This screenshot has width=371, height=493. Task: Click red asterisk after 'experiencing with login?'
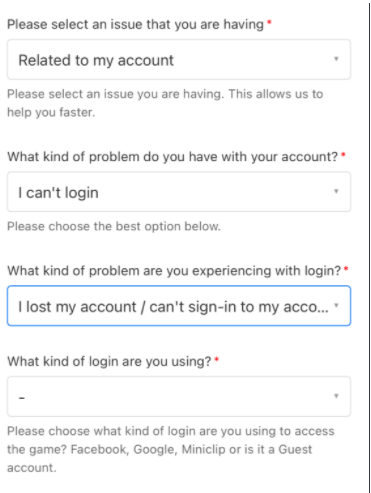[346, 268]
